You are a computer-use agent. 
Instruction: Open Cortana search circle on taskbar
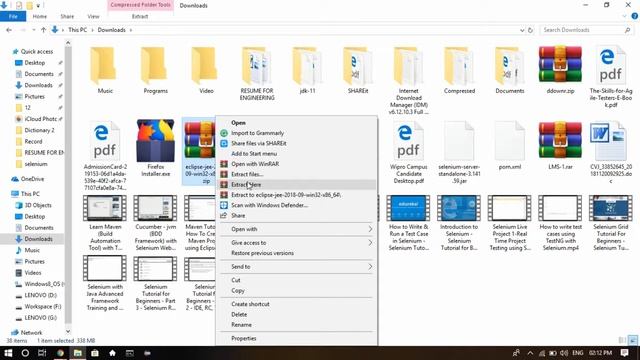(x=25, y=353)
